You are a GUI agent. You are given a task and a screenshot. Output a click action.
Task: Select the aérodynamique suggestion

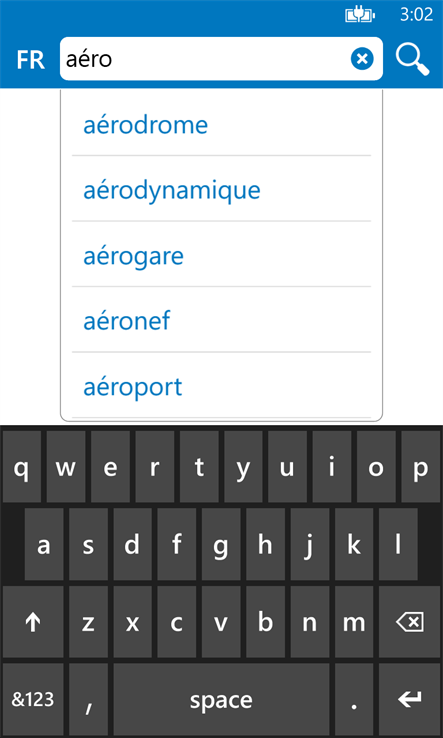(x=221, y=191)
